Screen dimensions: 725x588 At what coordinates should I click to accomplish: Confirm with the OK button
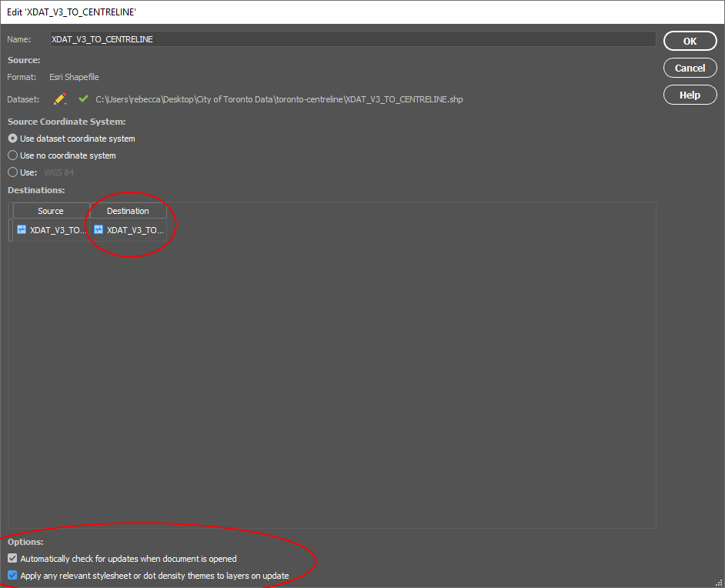690,41
